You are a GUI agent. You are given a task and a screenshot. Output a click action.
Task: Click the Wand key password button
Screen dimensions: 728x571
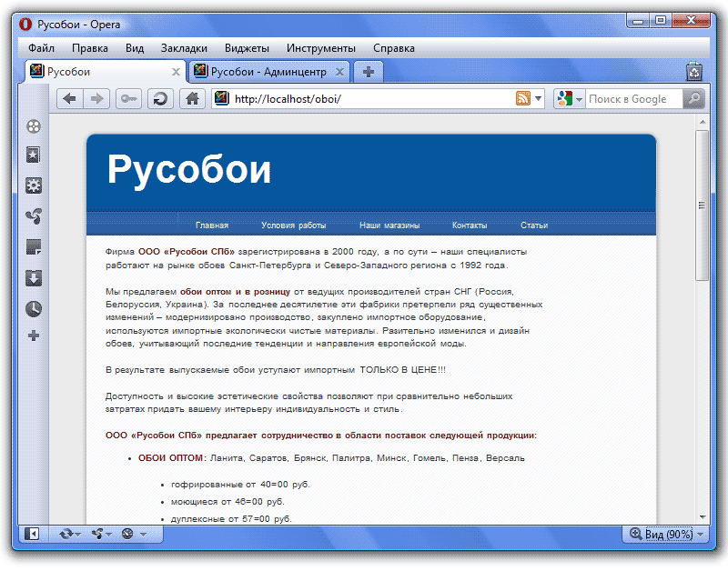coord(128,99)
